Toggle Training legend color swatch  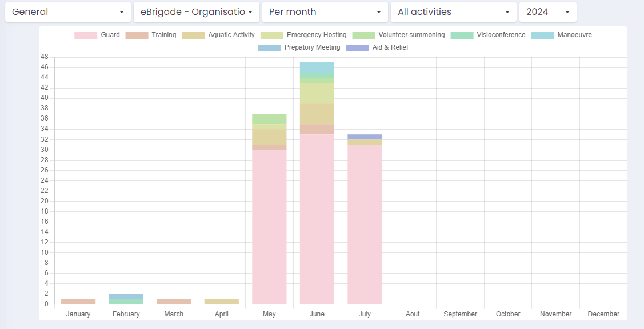click(137, 35)
